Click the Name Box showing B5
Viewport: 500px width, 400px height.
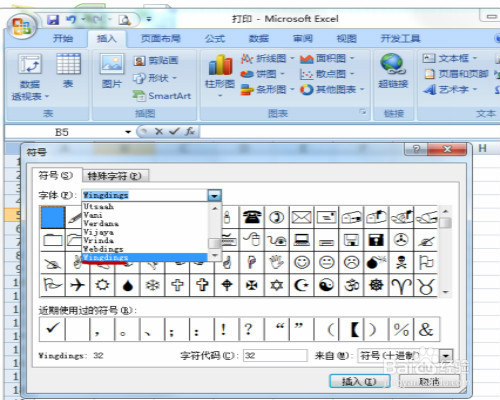(x=63, y=132)
